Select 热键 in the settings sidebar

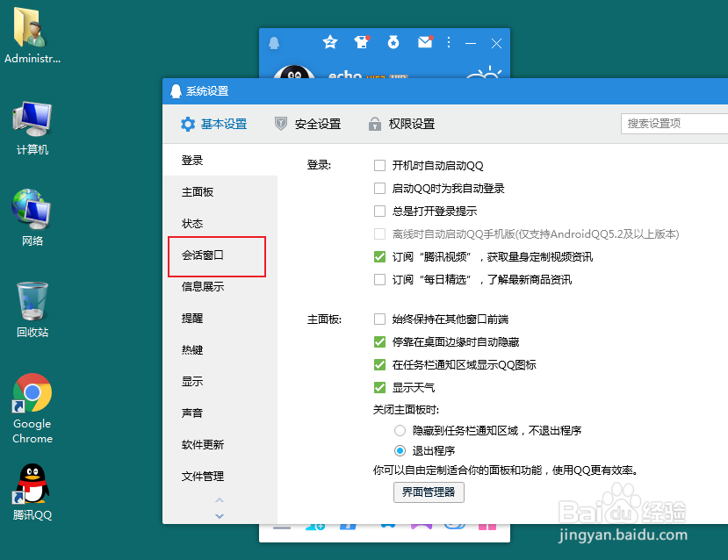coord(220,350)
